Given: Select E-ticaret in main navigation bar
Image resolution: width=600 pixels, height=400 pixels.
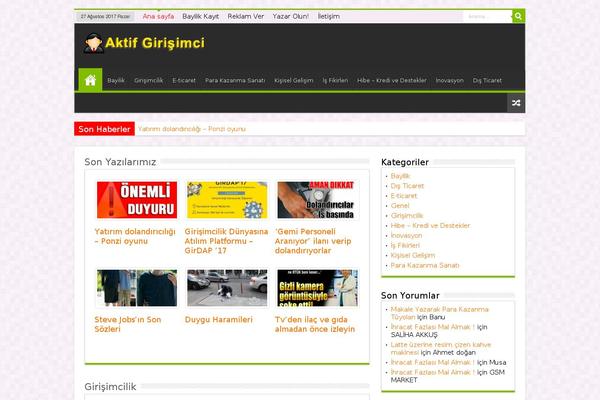Looking at the screenshot, I should (184, 80).
